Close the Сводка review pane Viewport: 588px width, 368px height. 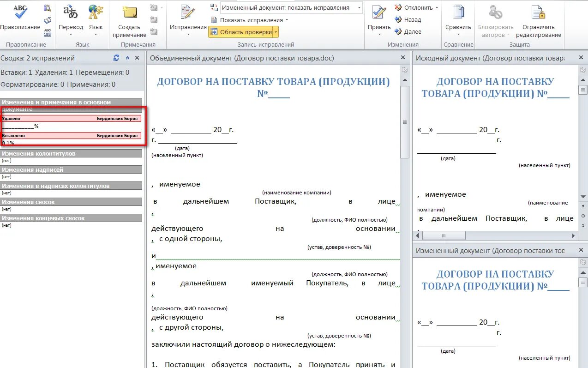click(x=137, y=58)
